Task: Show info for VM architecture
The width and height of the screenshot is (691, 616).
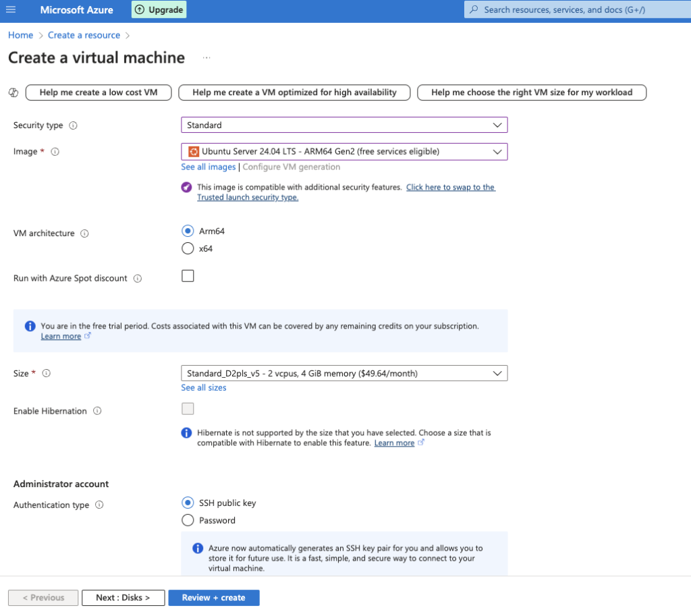Action: coord(84,233)
